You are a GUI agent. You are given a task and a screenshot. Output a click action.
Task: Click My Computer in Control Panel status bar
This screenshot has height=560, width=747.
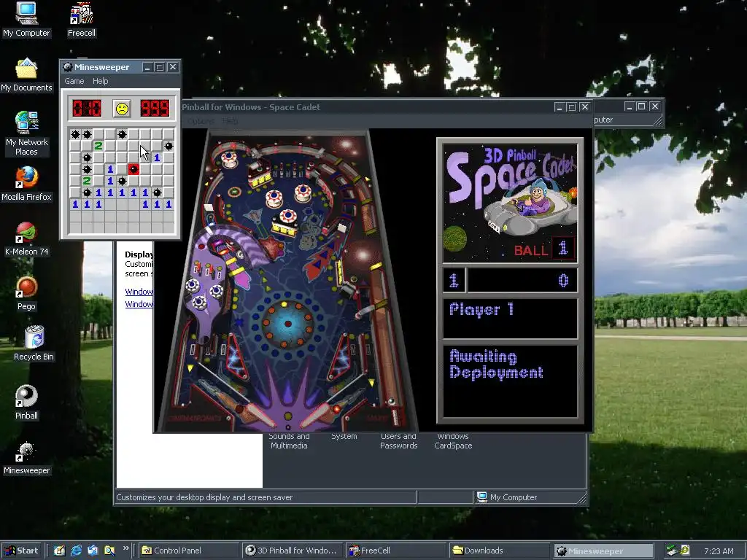(507, 497)
